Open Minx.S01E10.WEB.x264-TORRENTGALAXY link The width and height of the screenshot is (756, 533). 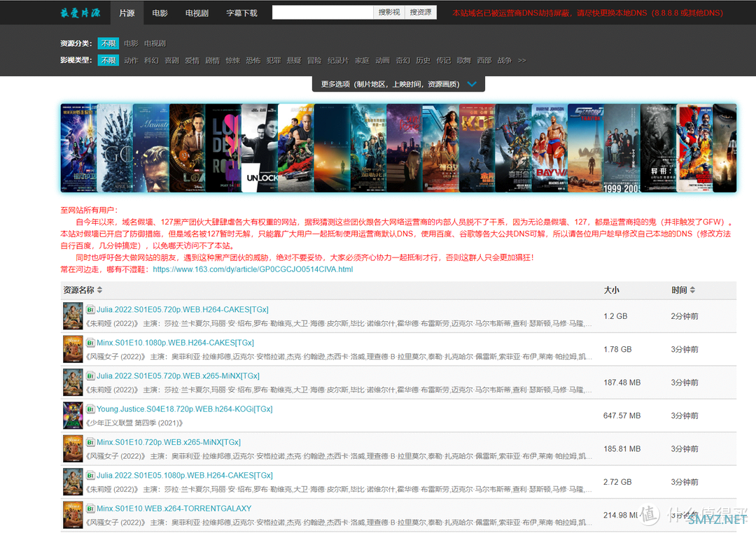click(x=174, y=509)
